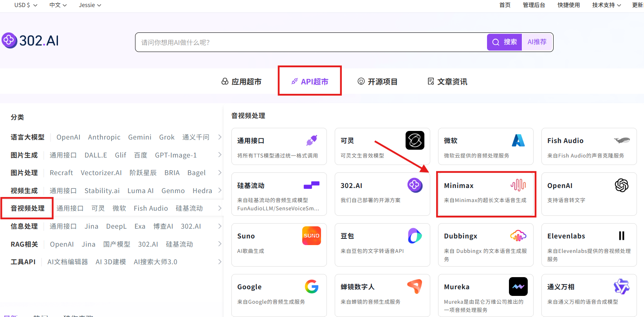Click the Elevenlabs double-bar icon
Image resolution: width=644 pixels, height=317 pixels.
[x=622, y=236]
